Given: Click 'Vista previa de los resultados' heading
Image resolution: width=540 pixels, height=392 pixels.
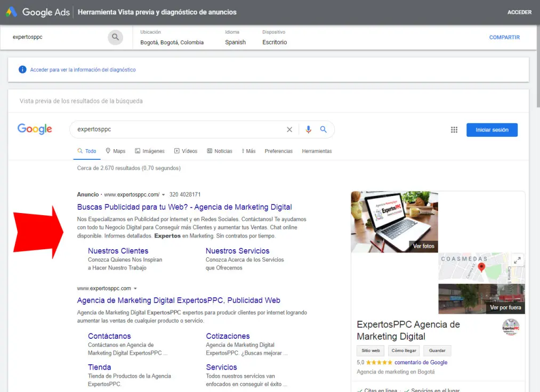Looking at the screenshot, I should point(81,101).
